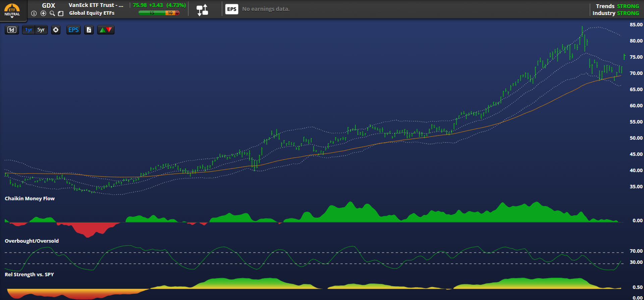Expand the ETF Neutral rating gauge dropdown
This screenshot has height=300, width=644.
click(x=12, y=10)
